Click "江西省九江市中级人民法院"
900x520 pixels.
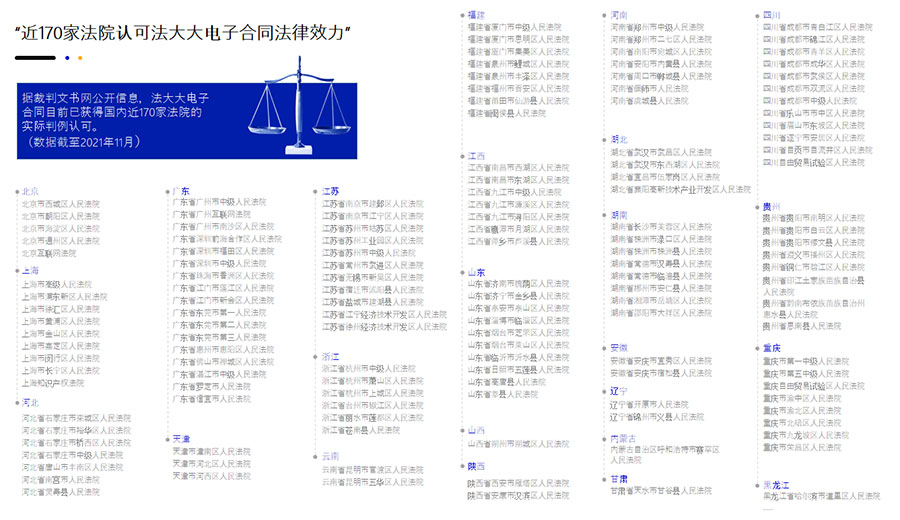pyautogui.click(x=514, y=192)
